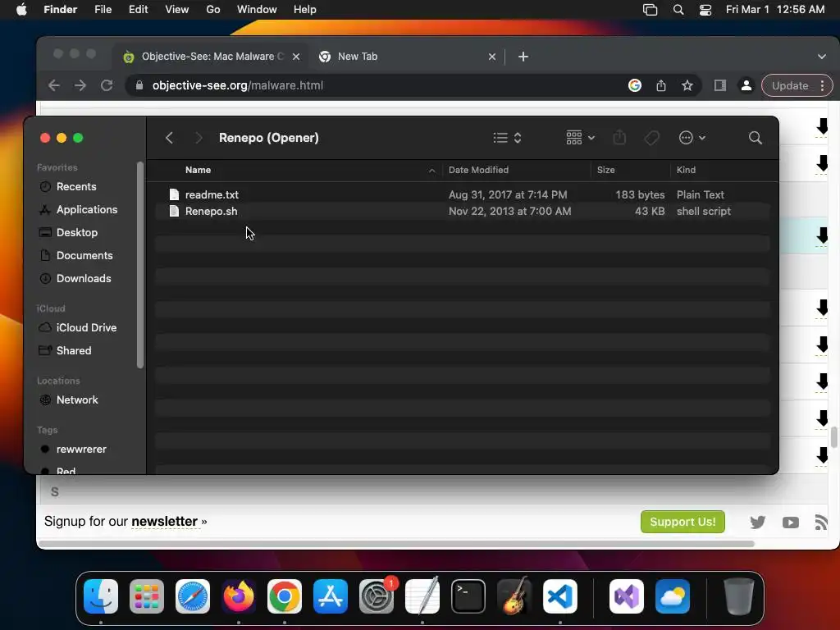Open the View menu in menu bar
Screen dimensions: 840x630
[x=177, y=10]
